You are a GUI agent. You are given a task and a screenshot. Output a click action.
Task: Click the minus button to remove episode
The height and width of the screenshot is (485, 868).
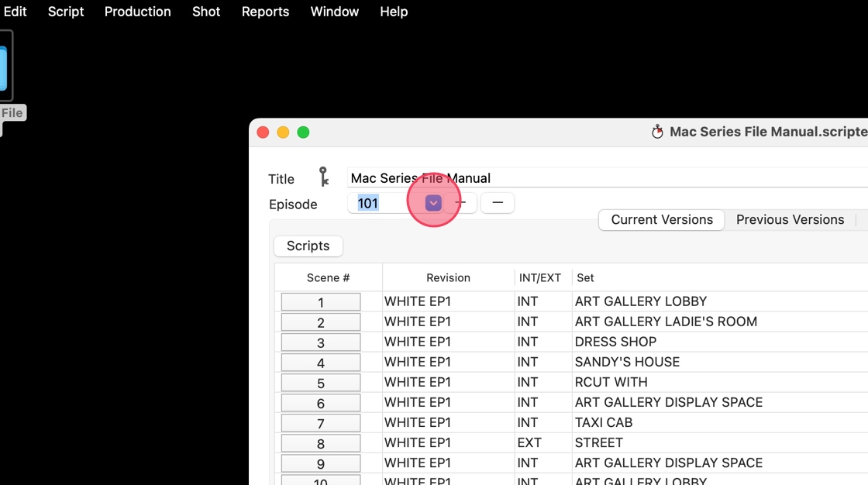497,203
